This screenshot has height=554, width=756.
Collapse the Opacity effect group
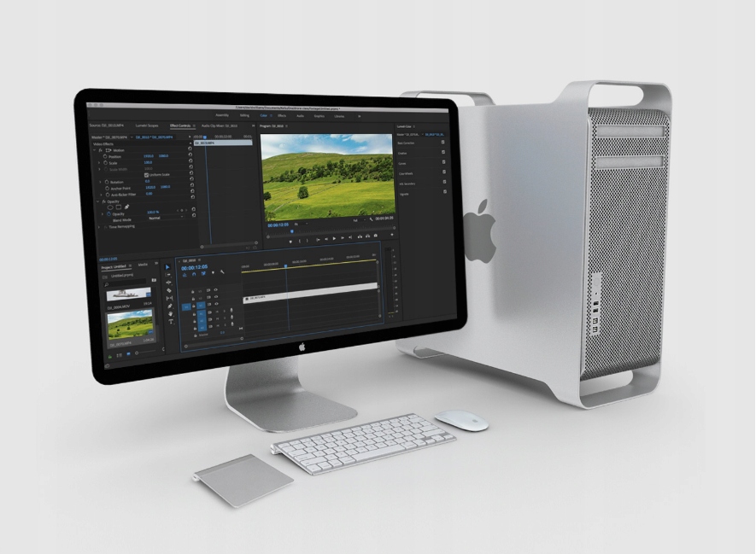98,201
